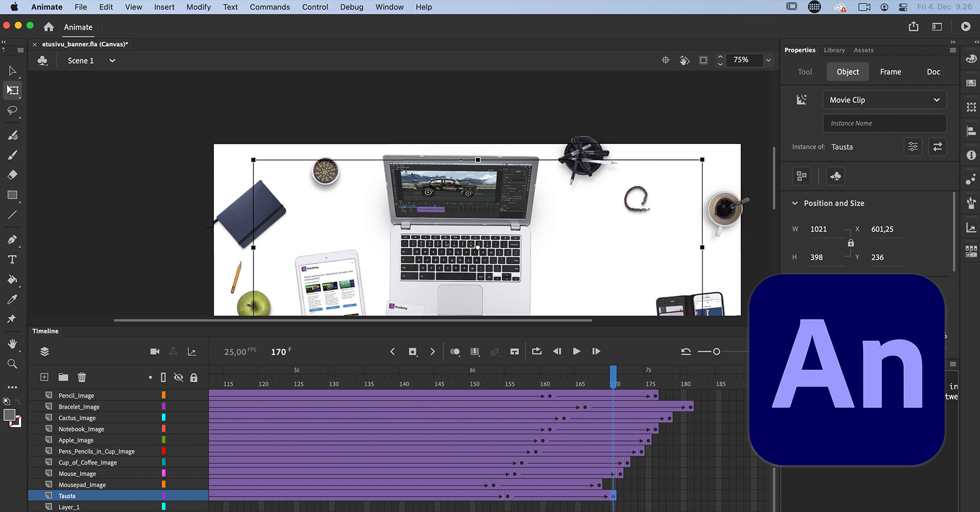The width and height of the screenshot is (980, 512).
Task: Toggle width-height constrain lock
Action: click(850, 243)
